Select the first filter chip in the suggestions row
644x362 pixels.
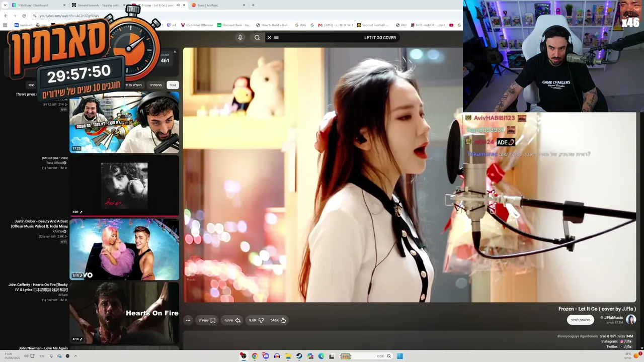(x=173, y=85)
